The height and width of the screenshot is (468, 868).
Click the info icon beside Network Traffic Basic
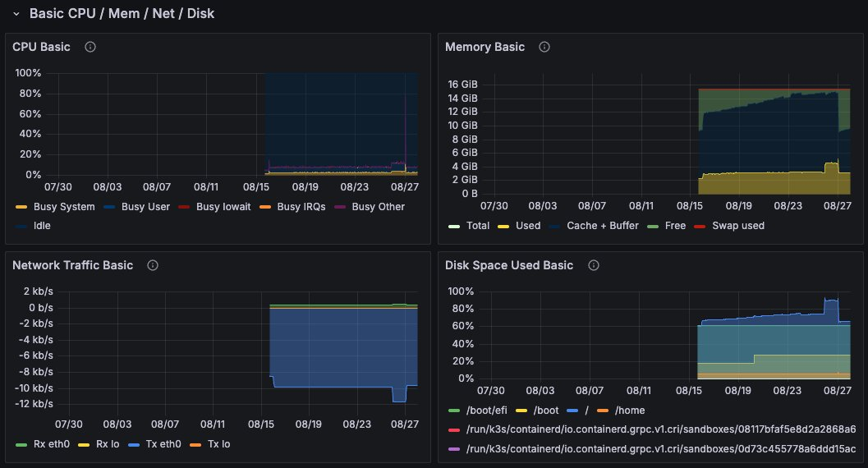point(153,265)
